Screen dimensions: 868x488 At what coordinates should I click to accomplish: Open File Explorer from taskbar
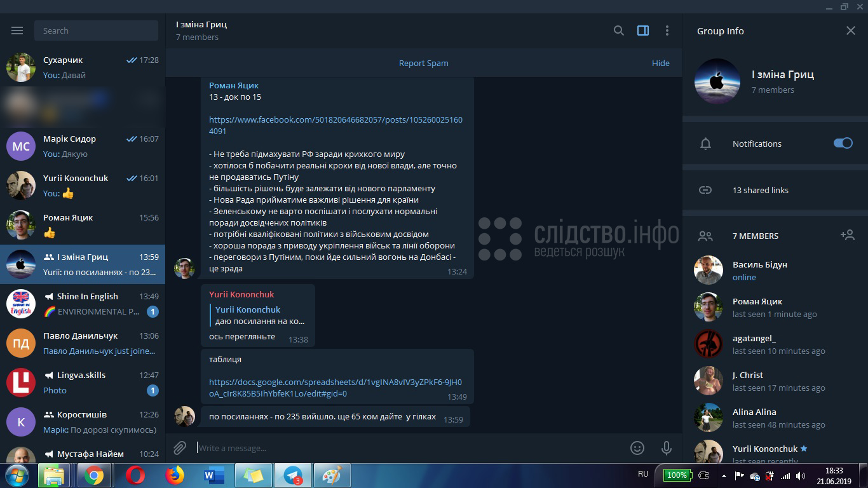click(54, 475)
